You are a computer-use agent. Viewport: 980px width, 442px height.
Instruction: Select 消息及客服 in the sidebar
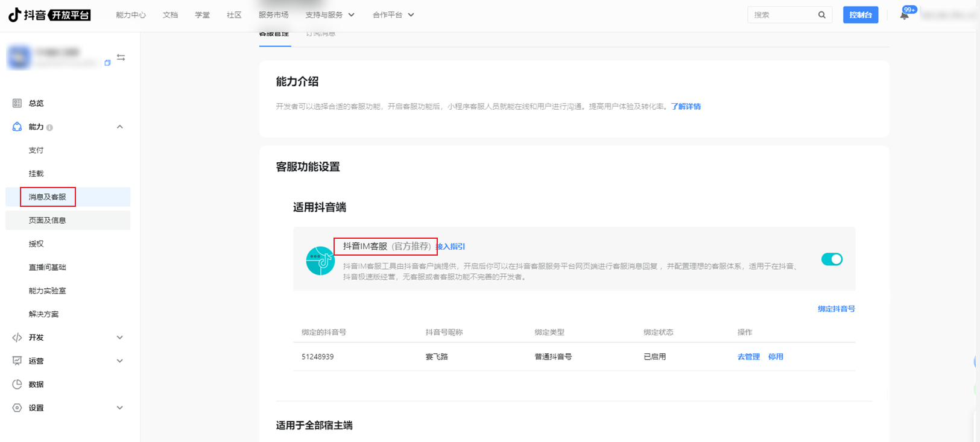point(68,197)
